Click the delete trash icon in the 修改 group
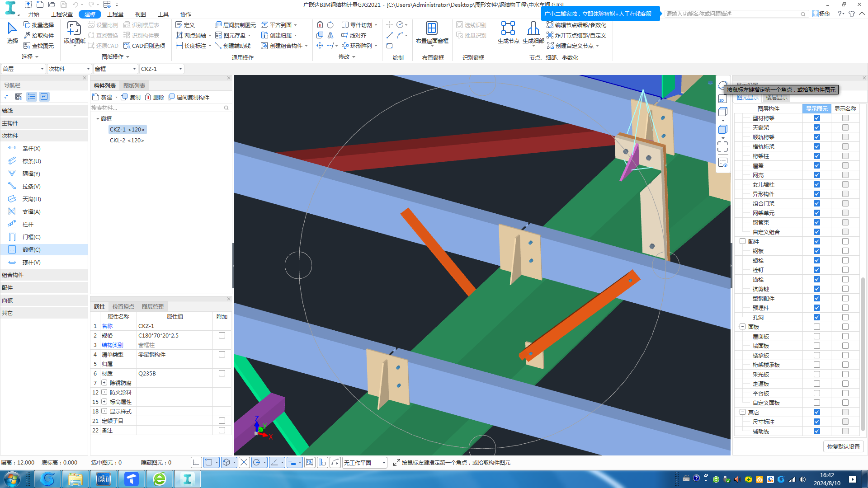This screenshot has width=868, height=488. point(320,25)
